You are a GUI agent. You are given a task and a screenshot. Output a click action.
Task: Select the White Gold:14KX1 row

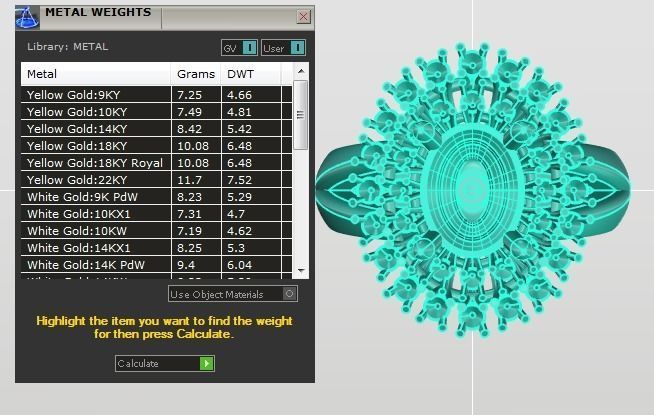pos(156,248)
